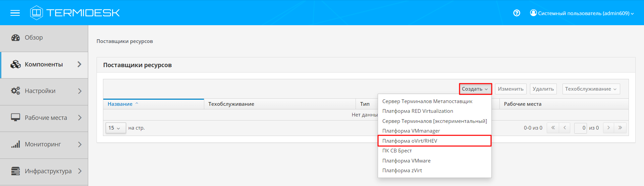The width and height of the screenshot is (644, 186).
Task: Go to previous page arrow
Action: 565,128
